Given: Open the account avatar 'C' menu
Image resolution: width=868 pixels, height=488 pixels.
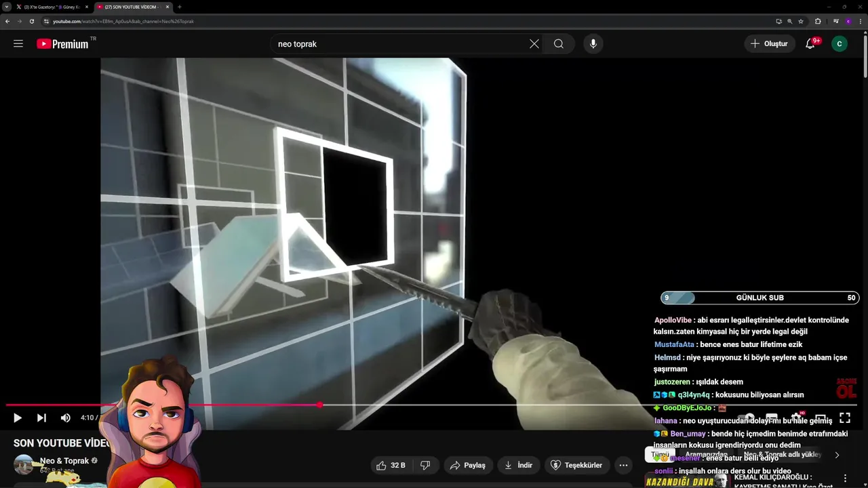Looking at the screenshot, I should pos(840,43).
